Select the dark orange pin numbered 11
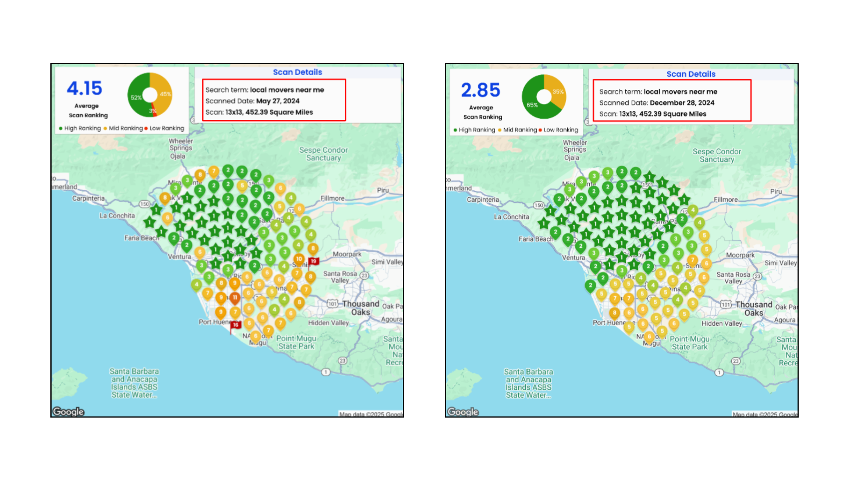This screenshot has width=853, height=504. (235, 298)
